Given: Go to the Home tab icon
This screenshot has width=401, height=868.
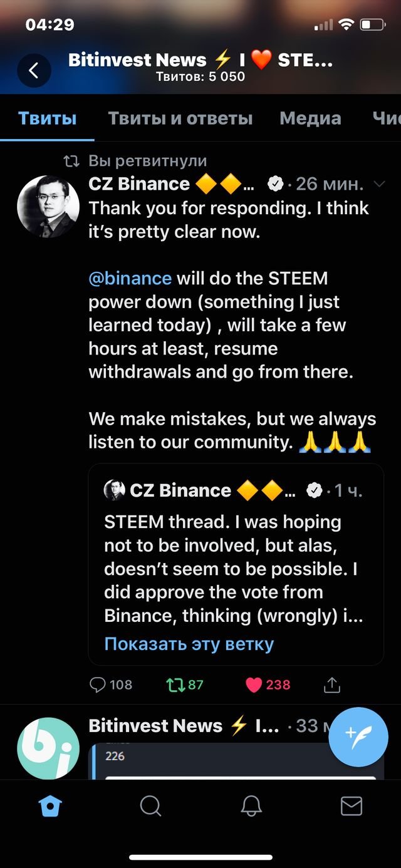Looking at the screenshot, I should pos(50,806).
